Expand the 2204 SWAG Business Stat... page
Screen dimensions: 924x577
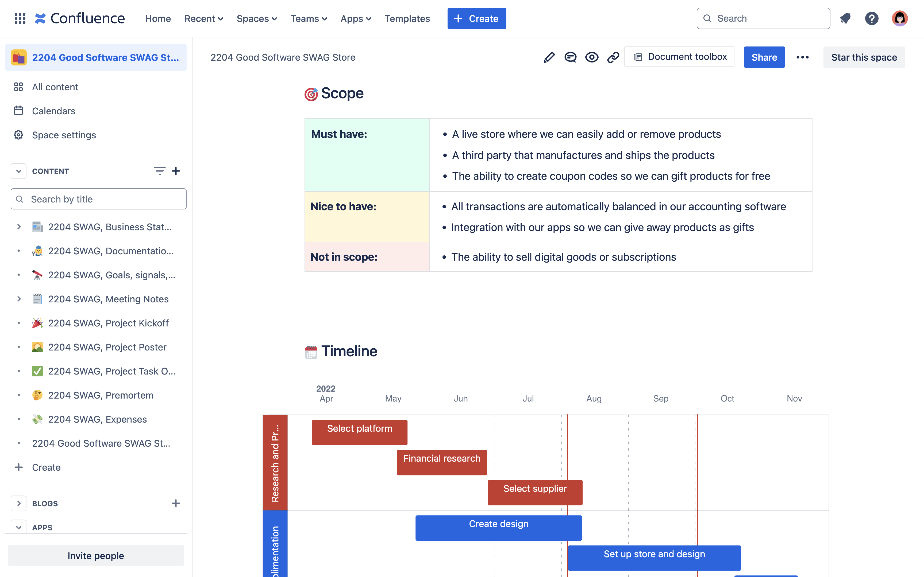click(18, 227)
